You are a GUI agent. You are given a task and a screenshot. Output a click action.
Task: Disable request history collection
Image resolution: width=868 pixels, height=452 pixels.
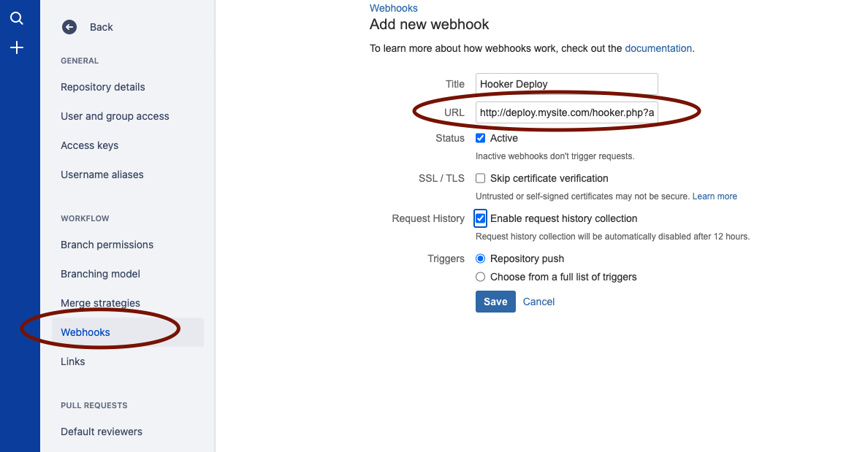pos(480,218)
